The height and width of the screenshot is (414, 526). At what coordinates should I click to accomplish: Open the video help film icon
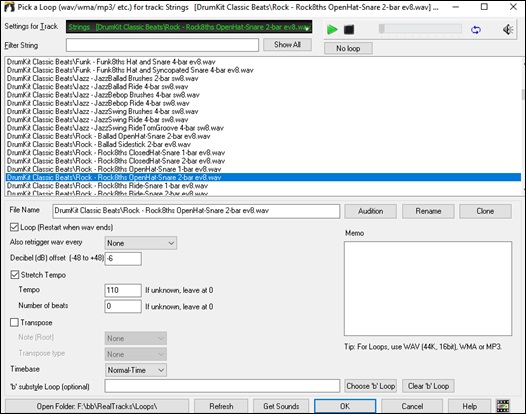[503, 406]
